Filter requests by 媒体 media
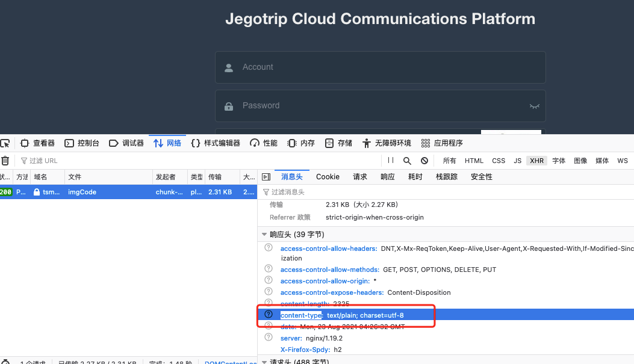 coord(602,161)
